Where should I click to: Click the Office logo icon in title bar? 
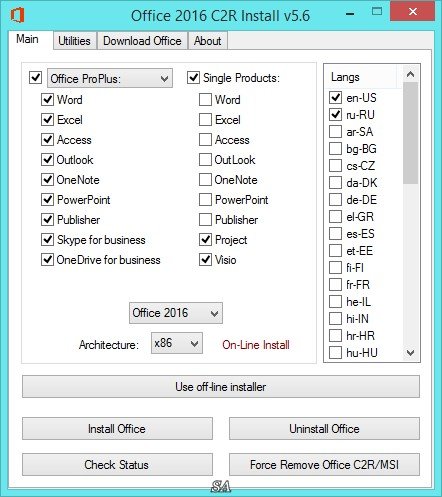click(x=17, y=15)
